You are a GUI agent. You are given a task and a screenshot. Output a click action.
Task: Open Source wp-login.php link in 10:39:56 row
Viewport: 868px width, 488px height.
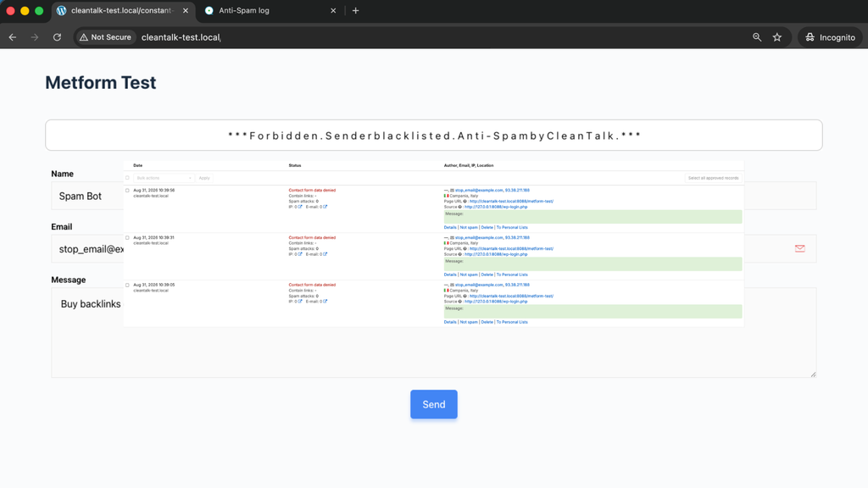(495, 207)
